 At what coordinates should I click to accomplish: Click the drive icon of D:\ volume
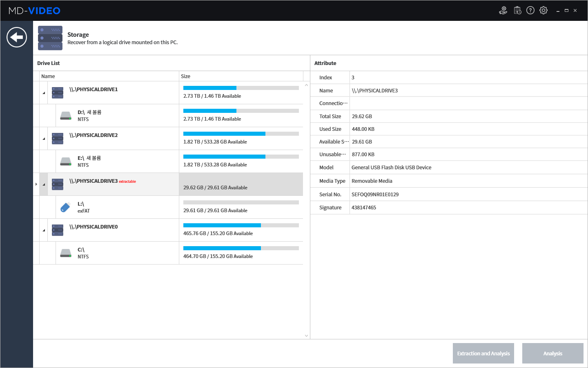click(66, 116)
